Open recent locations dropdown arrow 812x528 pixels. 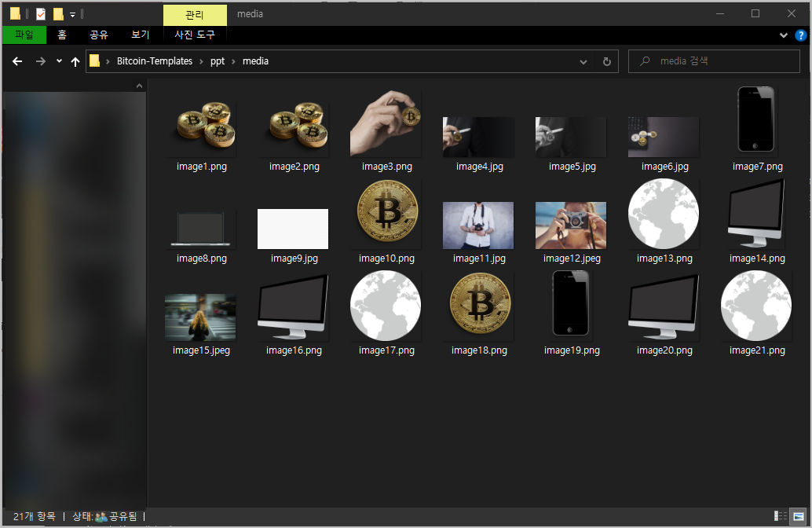click(59, 61)
